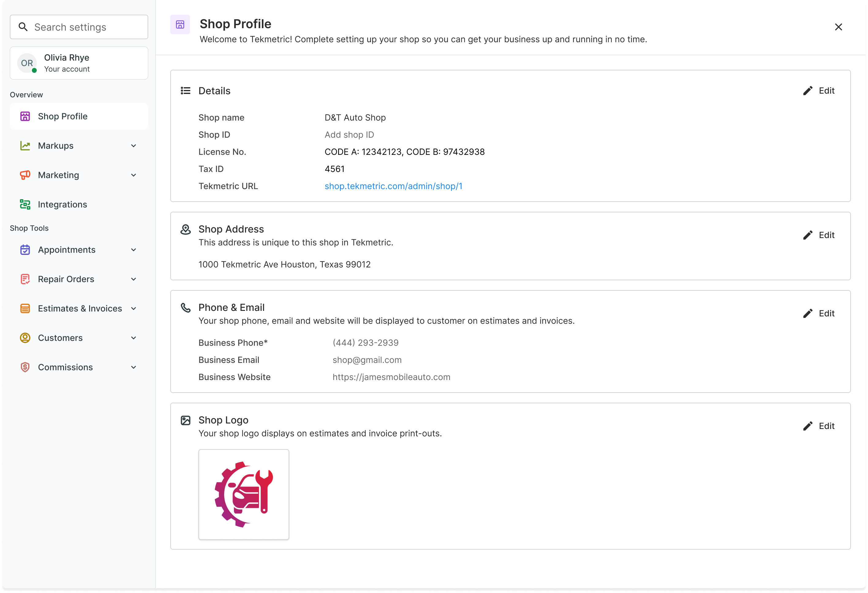This screenshot has width=868, height=593.
Task: Select the shop logo thumbnail
Action: pyautogui.click(x=243, y=494)
